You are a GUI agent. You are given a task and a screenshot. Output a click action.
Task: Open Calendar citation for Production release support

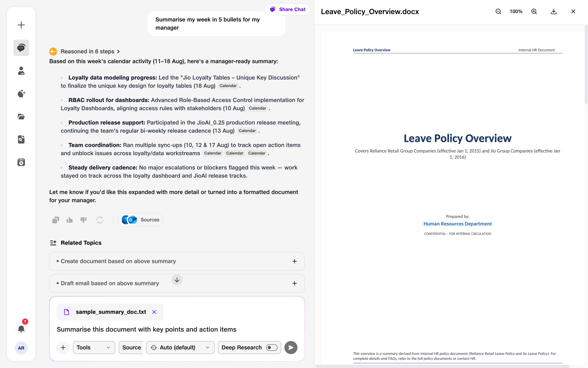[x=247, y=131]
